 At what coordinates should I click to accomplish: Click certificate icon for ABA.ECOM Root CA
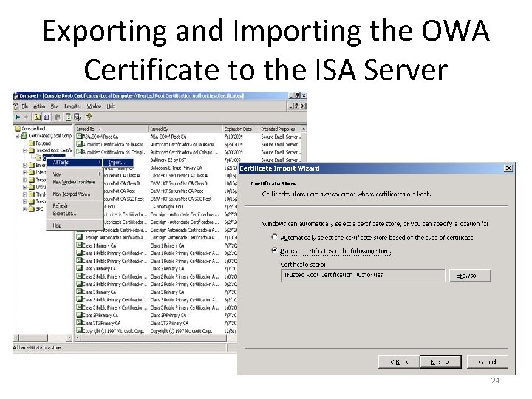point(79,137)
